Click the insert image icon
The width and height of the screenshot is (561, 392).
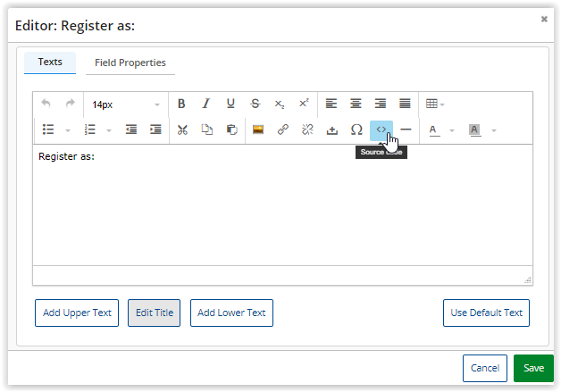point(257,129)
